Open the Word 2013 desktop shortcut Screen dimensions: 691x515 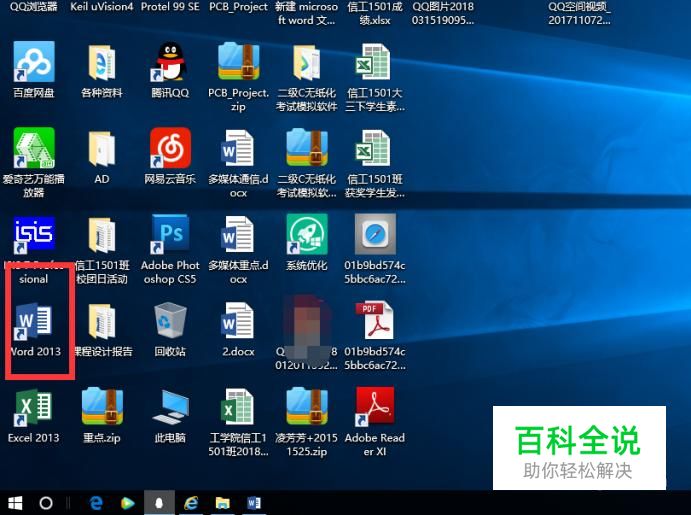point(34,322)
